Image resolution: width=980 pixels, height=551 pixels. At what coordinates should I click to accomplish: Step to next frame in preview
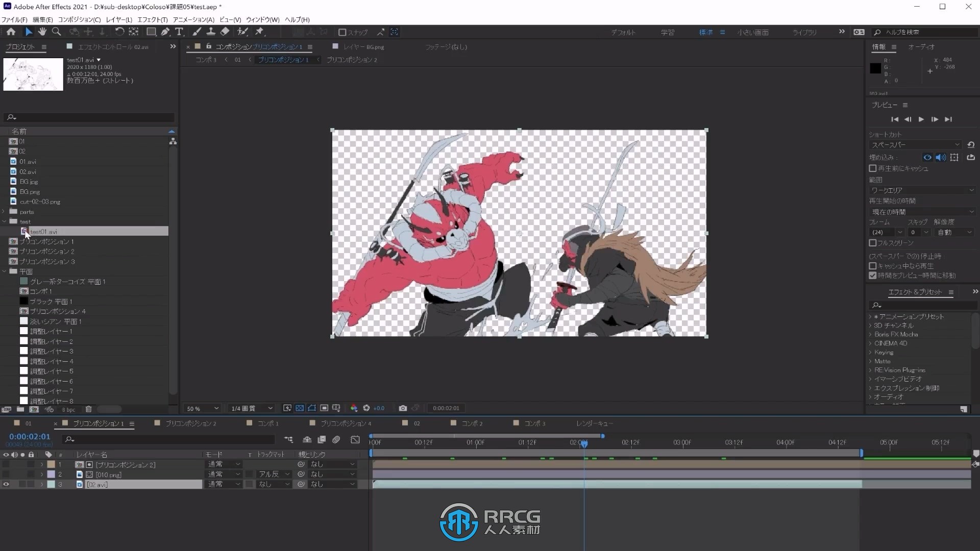click(935, 119)
